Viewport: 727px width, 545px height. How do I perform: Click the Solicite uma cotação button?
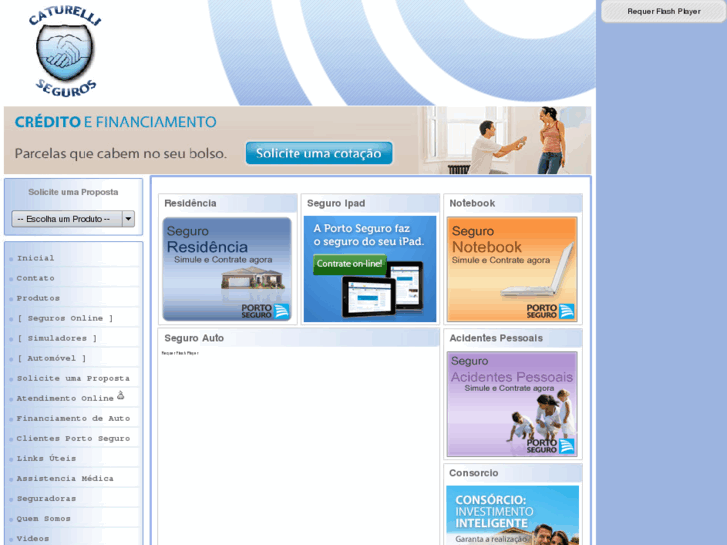[x=319, y=153]
